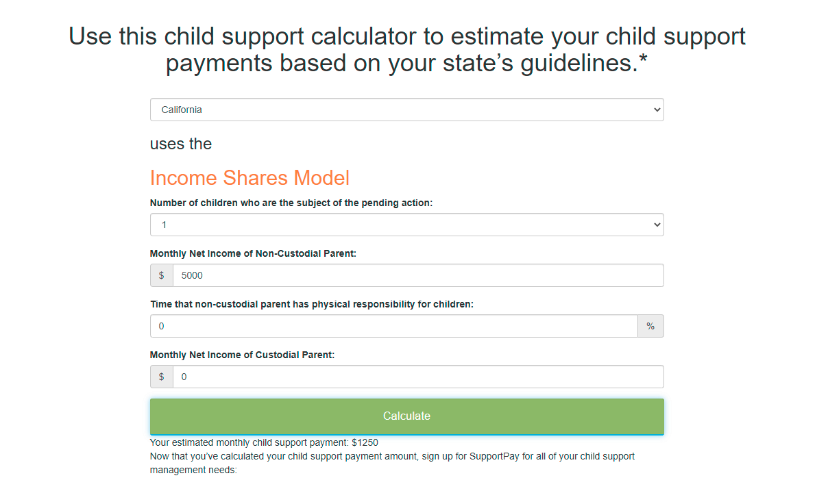Open the California state dropdown
The width and height of the screenshot is (828, 504).
click(x=406, y=110)
